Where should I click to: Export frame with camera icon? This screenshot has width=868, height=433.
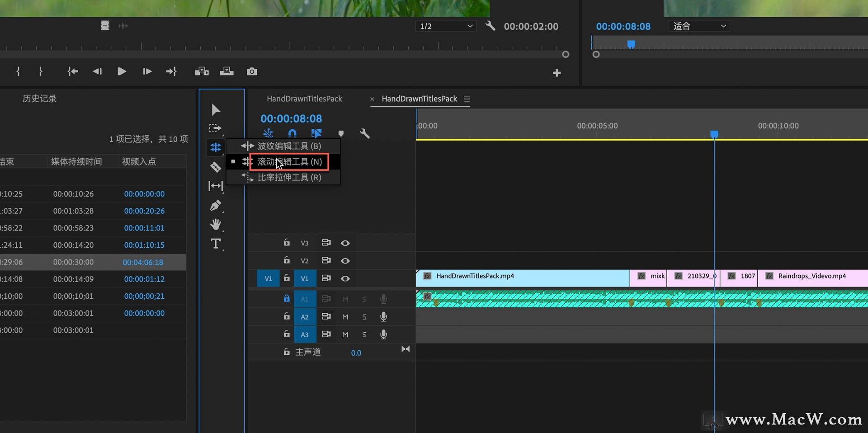click(x=252, y=71)
